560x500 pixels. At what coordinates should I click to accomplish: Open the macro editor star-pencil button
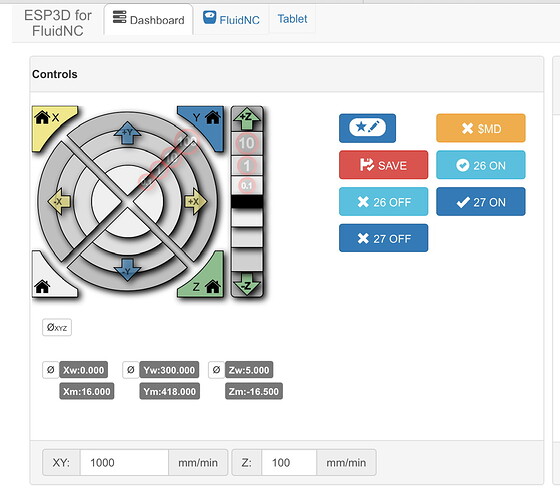point(367,128)
